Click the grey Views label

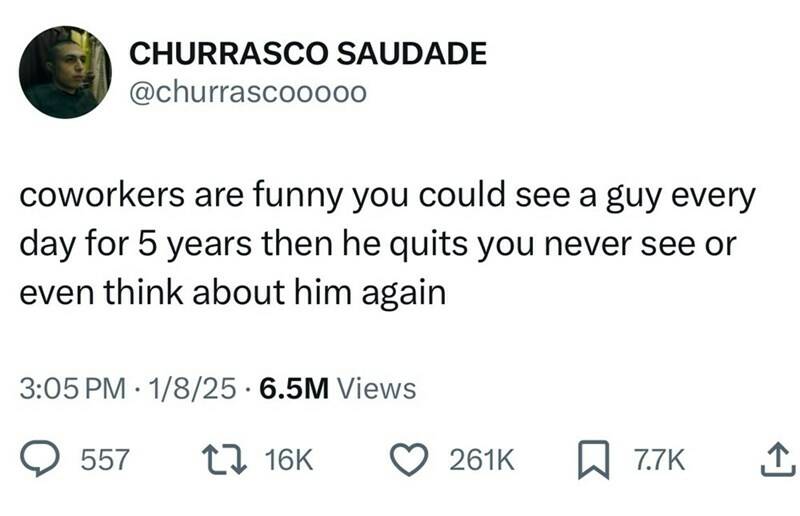pos(378,388)
